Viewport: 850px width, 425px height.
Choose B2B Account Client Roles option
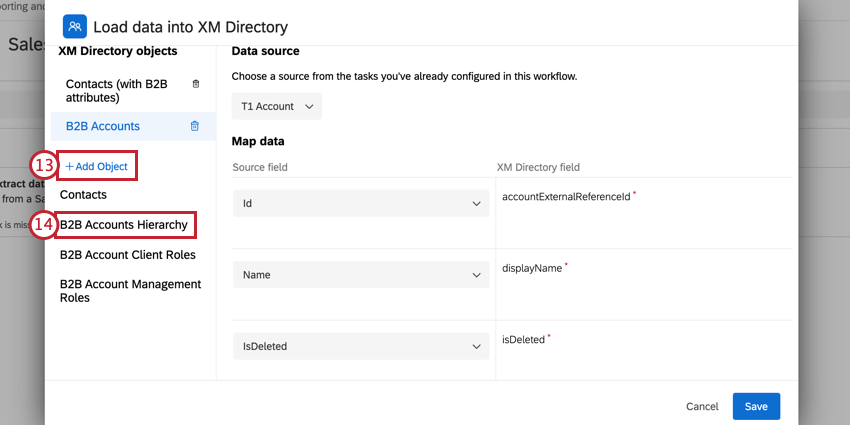[128, 255]
